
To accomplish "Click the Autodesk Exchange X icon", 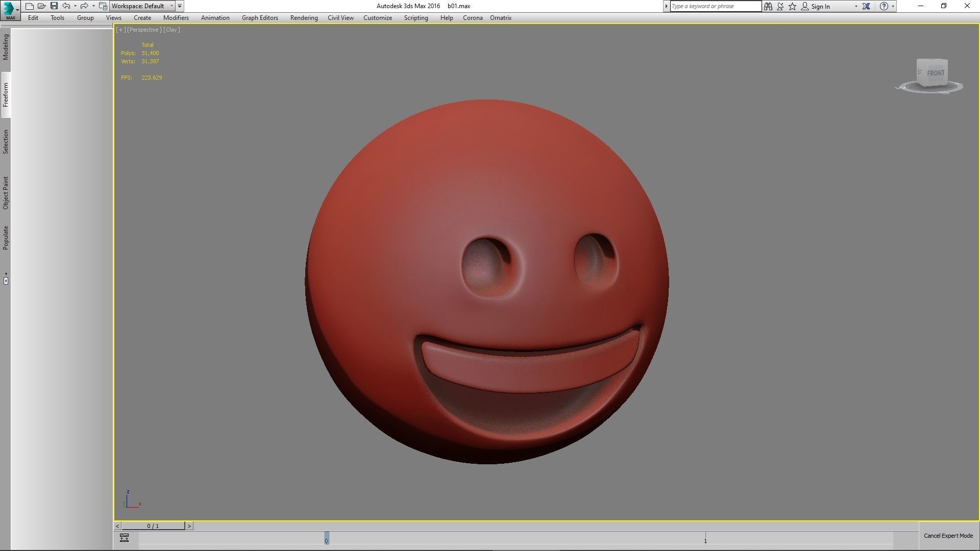I will 866,6.
